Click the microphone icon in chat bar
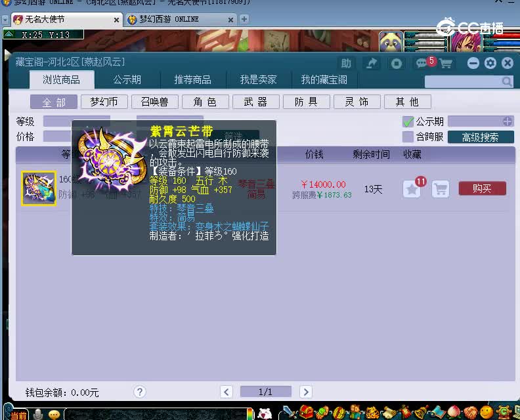Image resolution: width=520 pixels, height=420 pixels. pos(38,414)
